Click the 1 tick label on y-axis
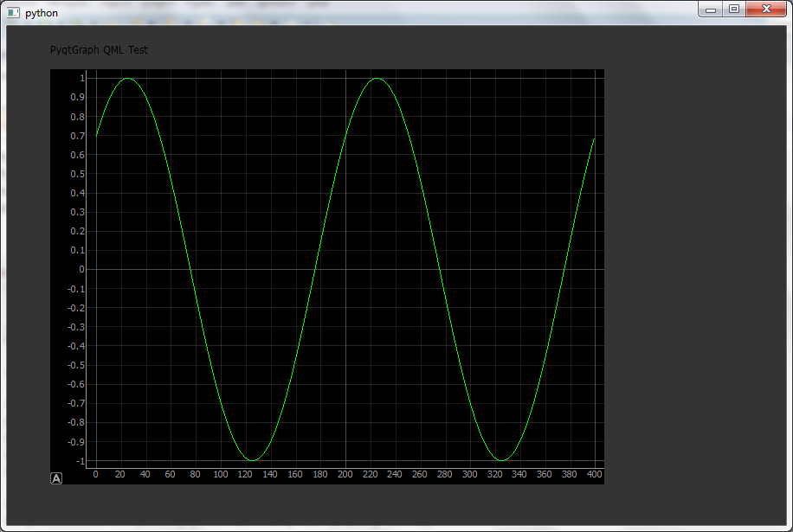The image size is (793, 532). 82,78
